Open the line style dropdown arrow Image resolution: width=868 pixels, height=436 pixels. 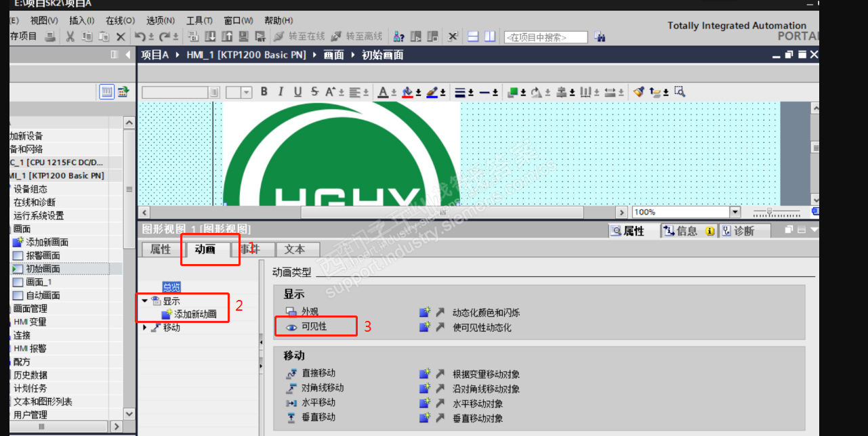coord(495,93)
